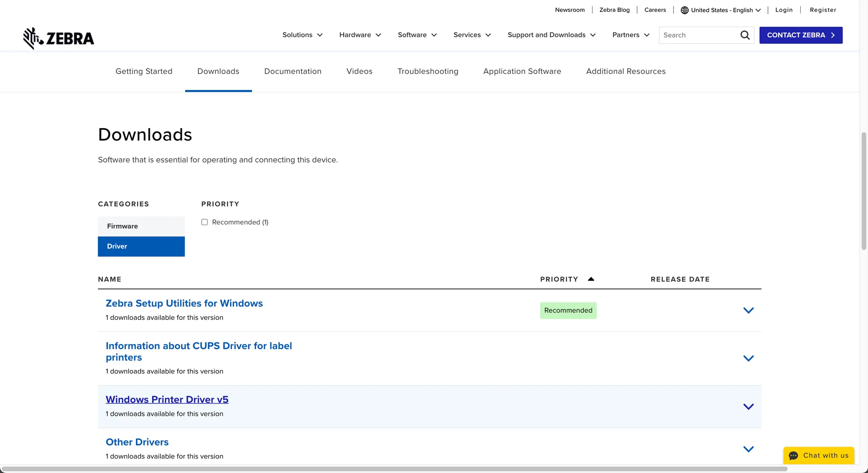Image resolution: width=868 pixels, height=473 pixels.
Task: Click the horizontal scrollbar at bottom
Action: (394, 469)
